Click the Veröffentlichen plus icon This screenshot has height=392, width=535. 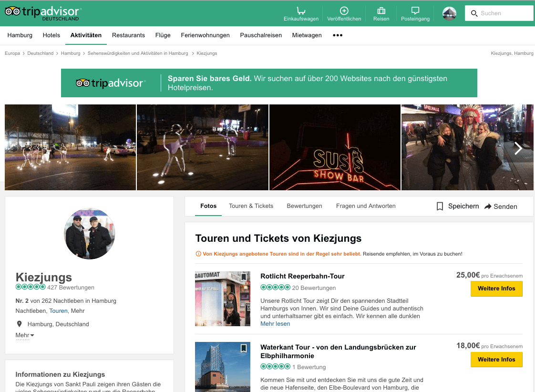click(344, 10)
